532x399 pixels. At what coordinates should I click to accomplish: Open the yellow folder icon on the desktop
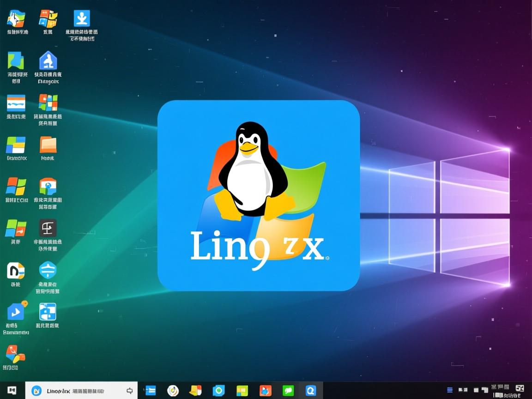[x=48, y=145]
